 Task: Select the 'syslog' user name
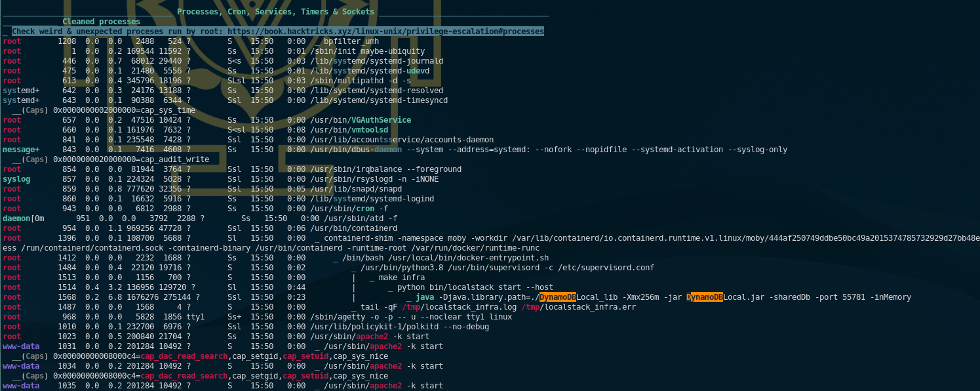[16, 179]
